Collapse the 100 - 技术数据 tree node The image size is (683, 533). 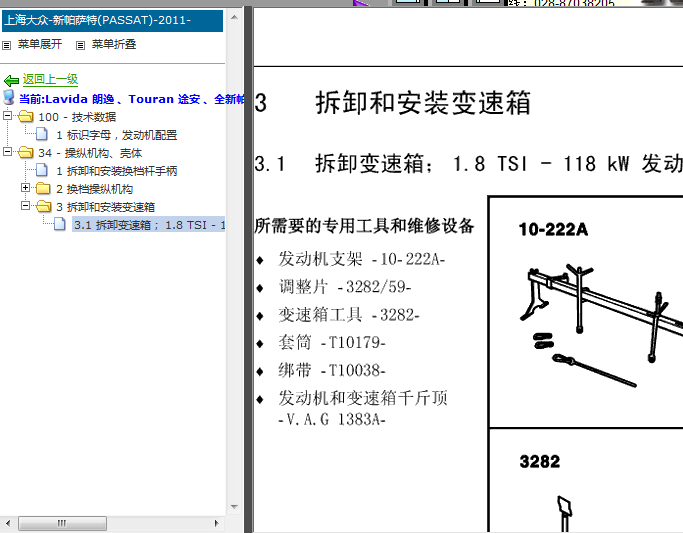[7, 115]
